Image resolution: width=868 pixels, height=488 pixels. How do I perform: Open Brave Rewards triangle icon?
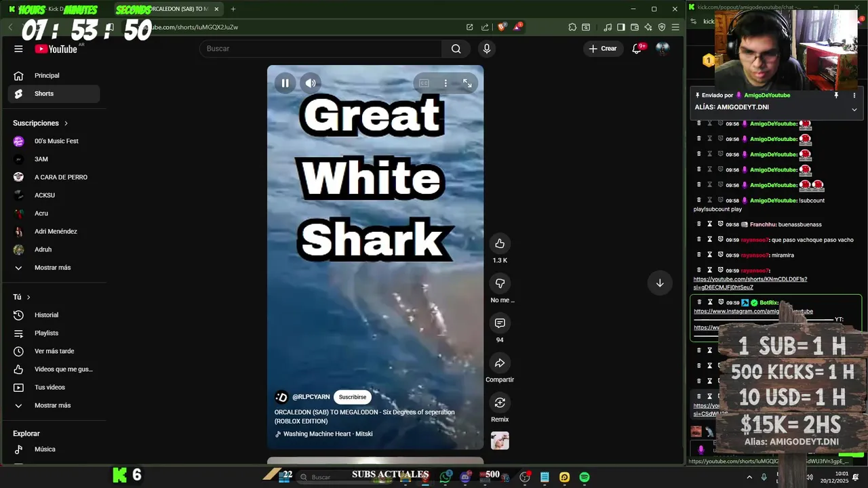point(518,27)
